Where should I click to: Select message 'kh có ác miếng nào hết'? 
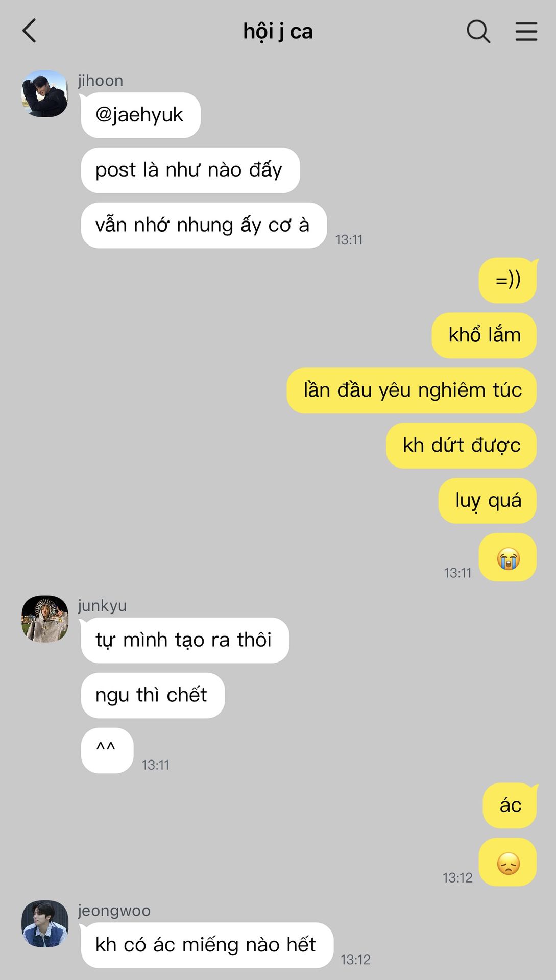point(207,945)
